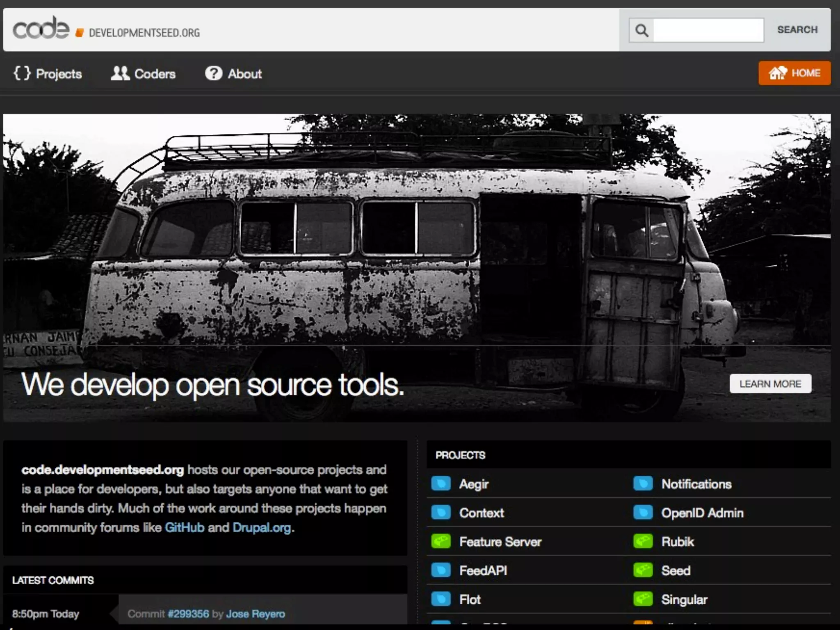840x630 pixels.
Task: Click the curly braces Projects icon
Action: [x=22, y=73]
